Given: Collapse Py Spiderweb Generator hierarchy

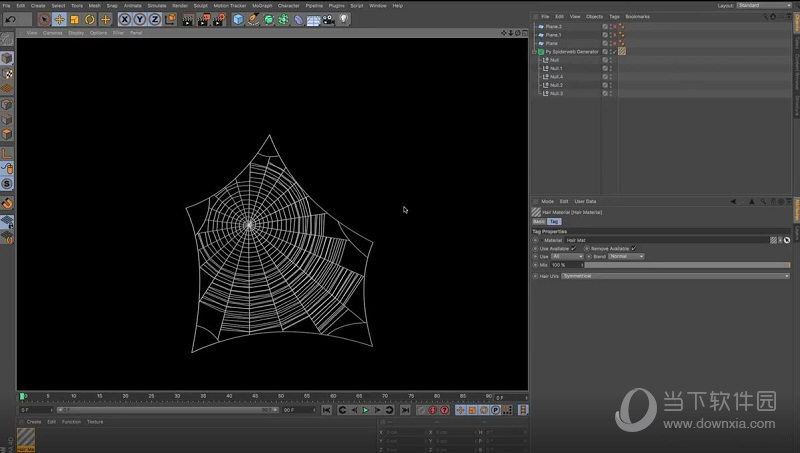Looking at the screenshot, I should click(535, 52).
